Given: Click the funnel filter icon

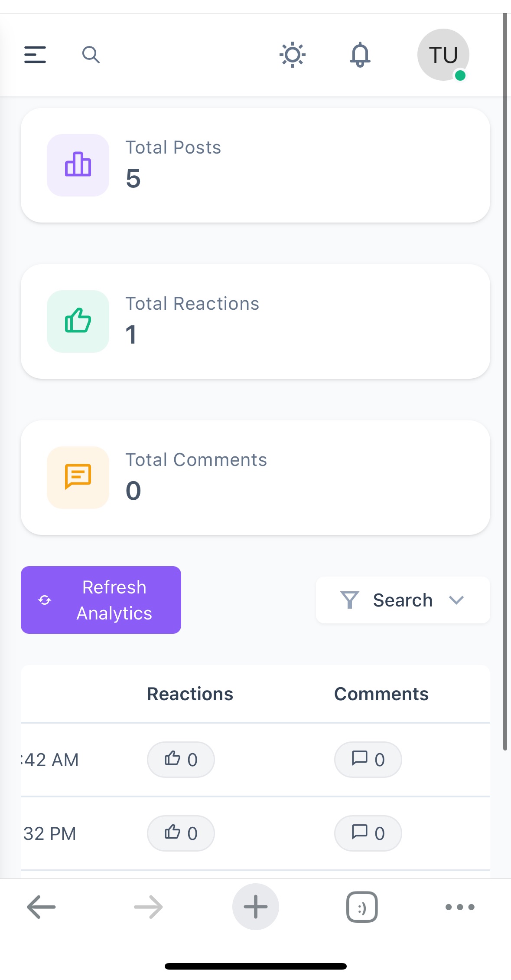Looking at the screenshot, I should pos(349,600).
